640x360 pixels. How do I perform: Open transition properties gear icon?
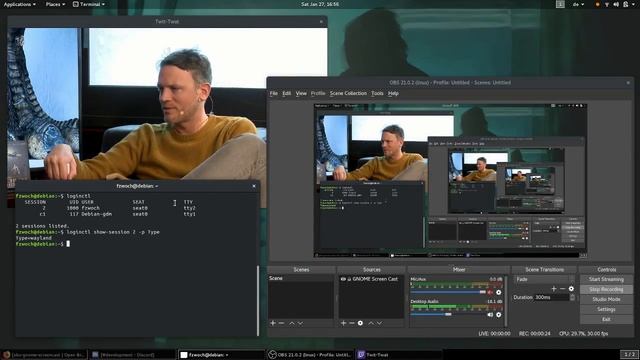point(571,289)
